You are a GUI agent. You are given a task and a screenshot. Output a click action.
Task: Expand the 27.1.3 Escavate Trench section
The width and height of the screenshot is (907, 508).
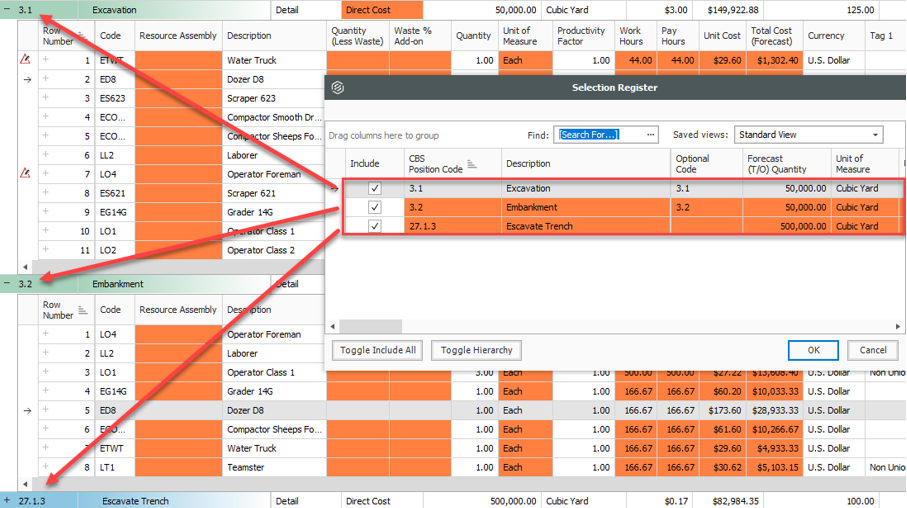pyautogui.click(x=8, y=500)
